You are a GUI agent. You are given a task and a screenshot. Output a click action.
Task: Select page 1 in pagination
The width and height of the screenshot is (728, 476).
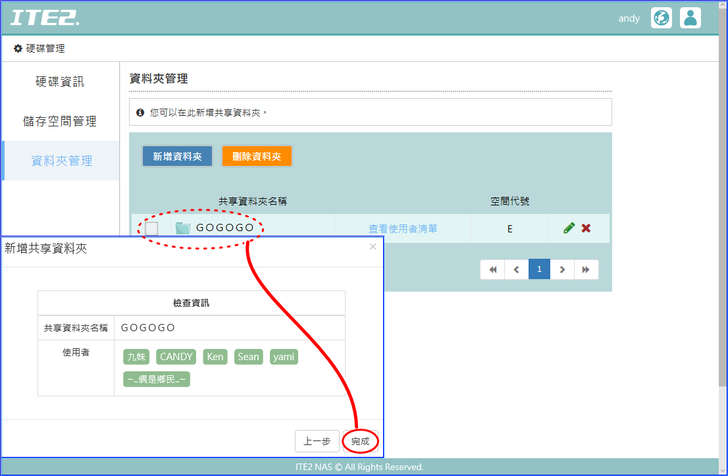tap(539, 269)
